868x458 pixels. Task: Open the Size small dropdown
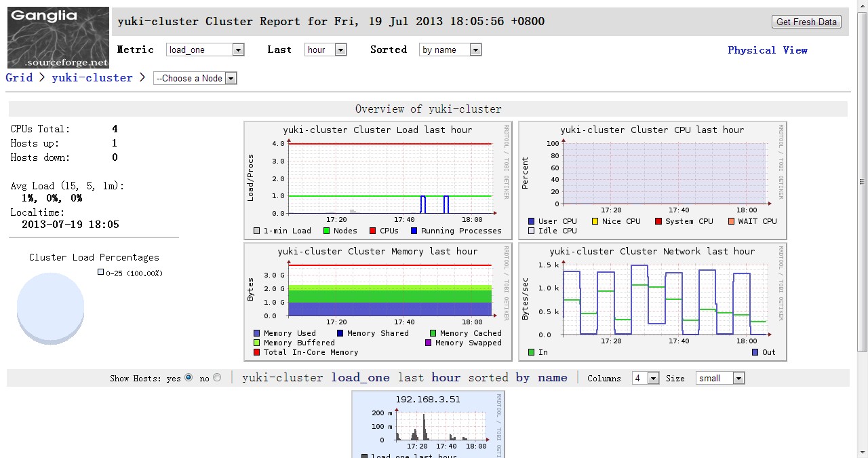tap(719, 378)
